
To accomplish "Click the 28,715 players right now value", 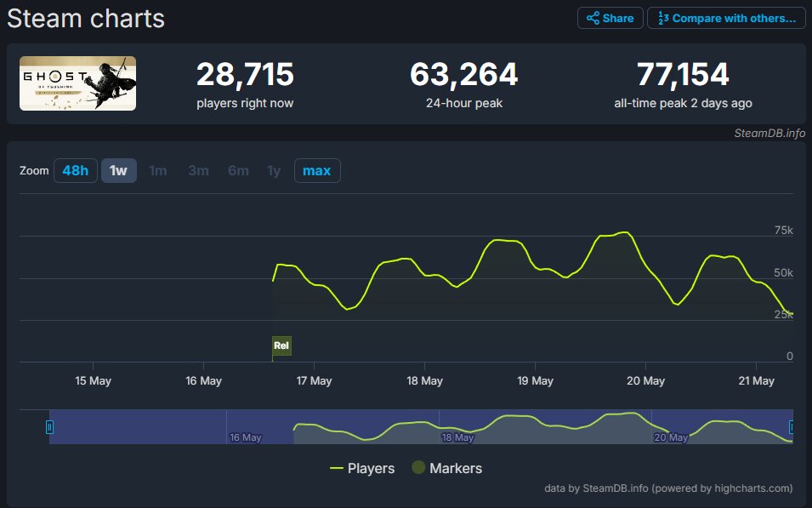I will [x=245, y=74].
